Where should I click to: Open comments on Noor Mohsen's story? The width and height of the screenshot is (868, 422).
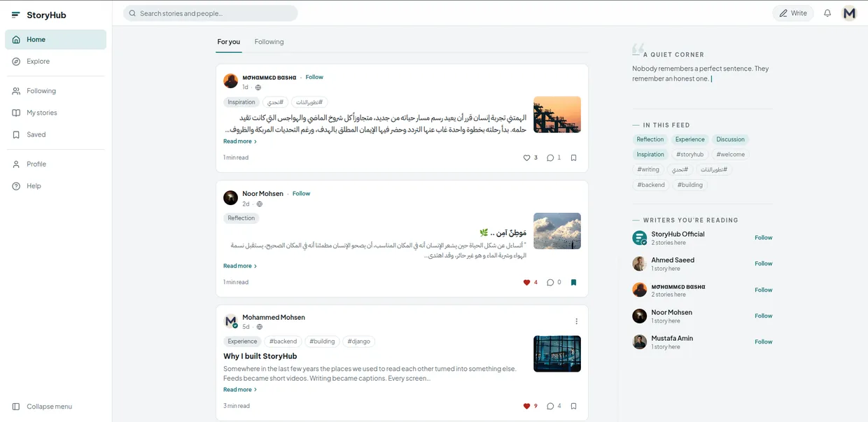click(x=550, y=283)
